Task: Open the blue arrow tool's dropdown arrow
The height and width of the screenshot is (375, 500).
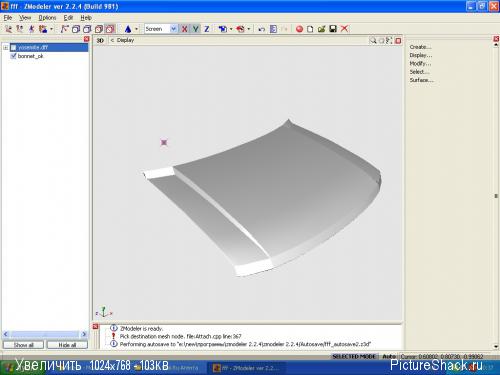Action: (231, 29)
